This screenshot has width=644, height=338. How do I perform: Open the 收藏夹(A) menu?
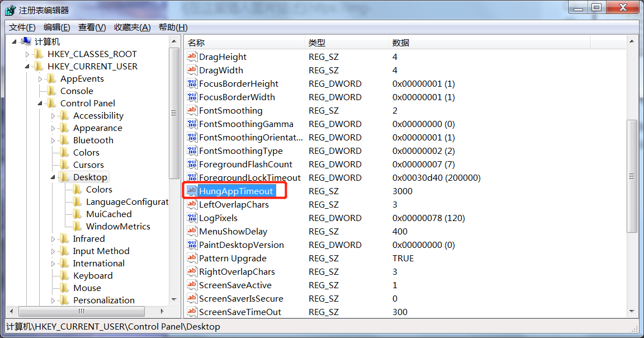click(x=132, y=27)
